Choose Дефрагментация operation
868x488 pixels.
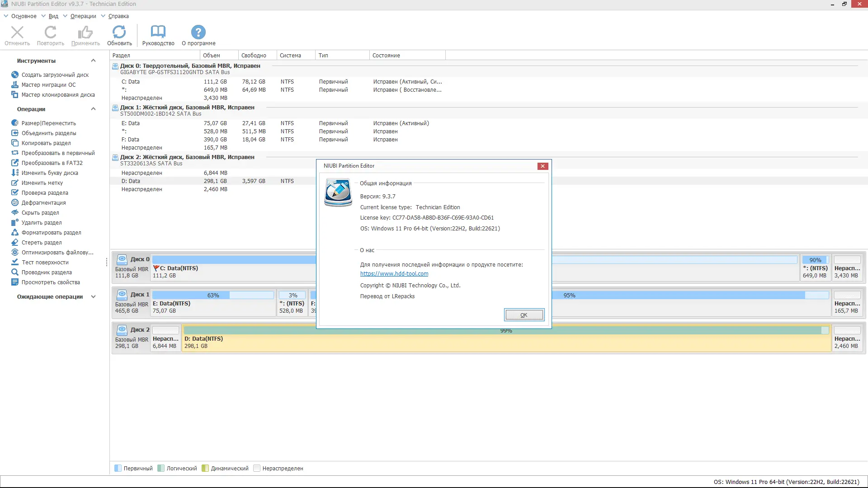click(43, 203)
